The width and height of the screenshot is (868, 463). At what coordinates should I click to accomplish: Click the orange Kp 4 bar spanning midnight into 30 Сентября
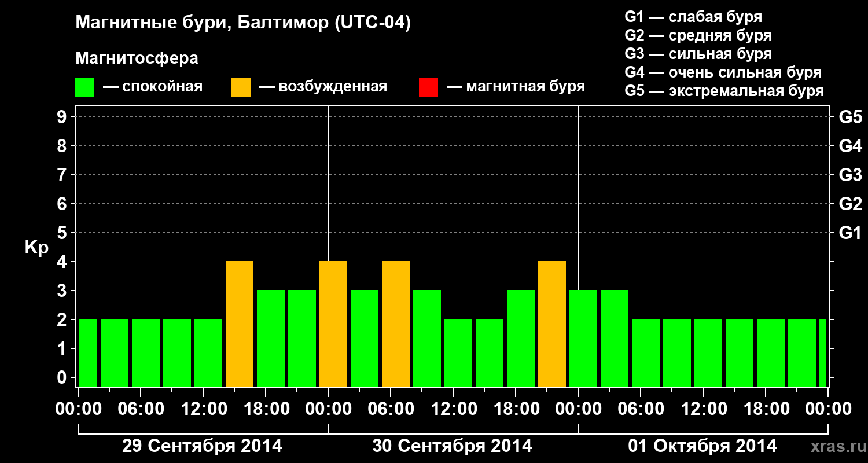tap(333, 324)
